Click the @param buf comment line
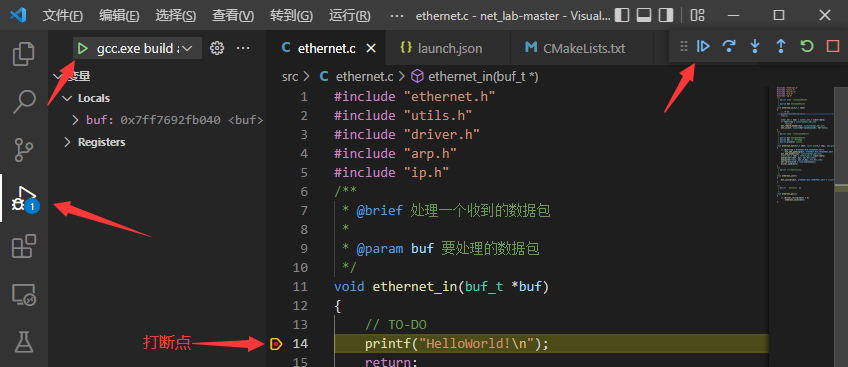The height and width of the screenshot is (367, 848). click(x=441, y=249)
